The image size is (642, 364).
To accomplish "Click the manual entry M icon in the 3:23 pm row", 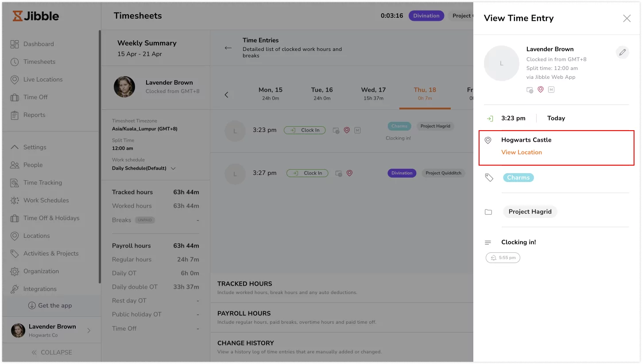I will [x=357, y=130].
